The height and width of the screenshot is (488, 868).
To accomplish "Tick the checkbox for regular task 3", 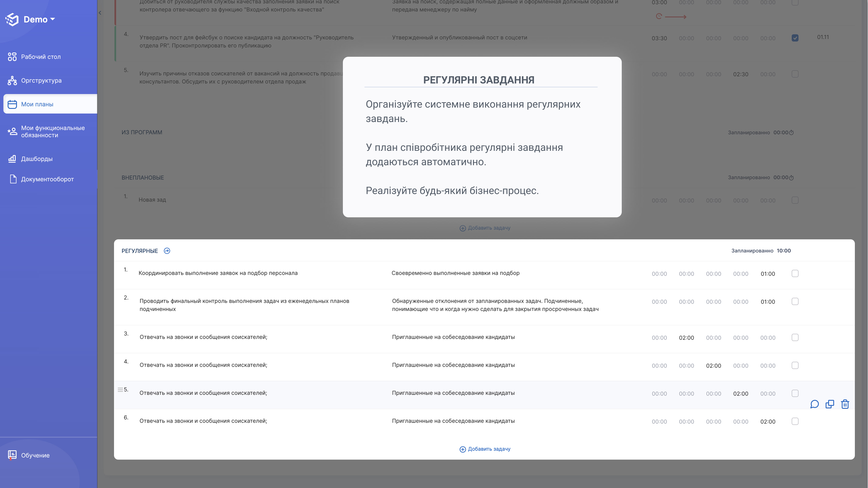I will click(795, 337).
